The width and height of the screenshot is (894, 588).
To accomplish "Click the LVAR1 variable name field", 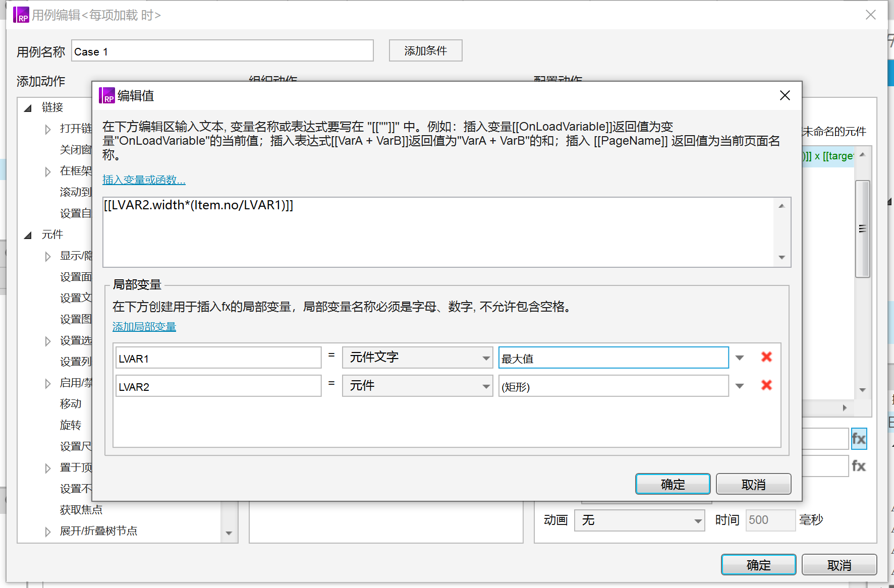I will 218,358.
